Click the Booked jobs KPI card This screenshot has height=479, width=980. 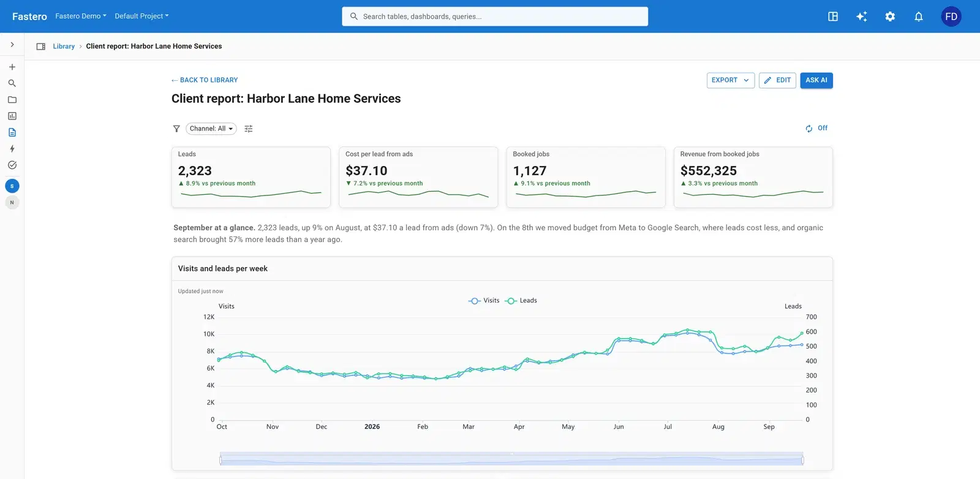[586, 177]
